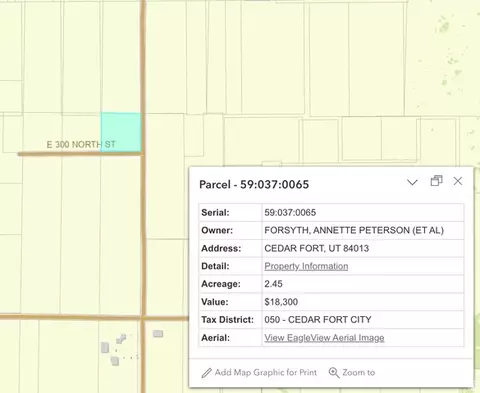This screenshot has height=393, width=480.
Task: Click the popup title Parcel - 59:037:0065
Action: tap(254, 184)
